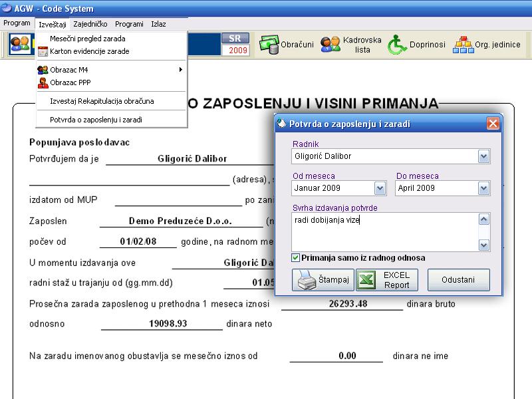Toggle Primanja samo iz radnog odnosa checkbox
The width and height of the screenshot is (532, 399).
[296, 258]
